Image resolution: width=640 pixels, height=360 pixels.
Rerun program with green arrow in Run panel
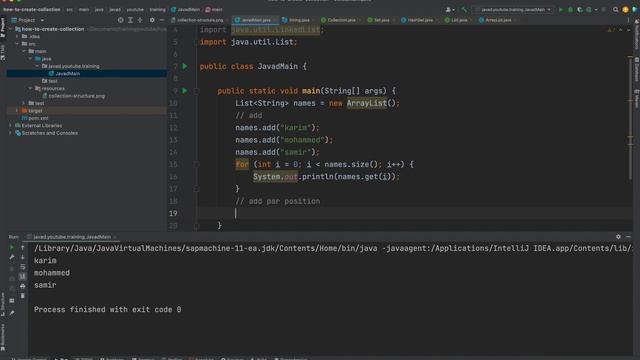[x=12, y=247]
